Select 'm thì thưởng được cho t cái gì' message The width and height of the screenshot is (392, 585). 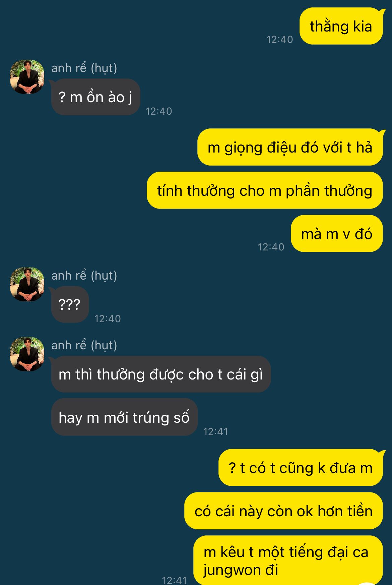click(161, 374)
